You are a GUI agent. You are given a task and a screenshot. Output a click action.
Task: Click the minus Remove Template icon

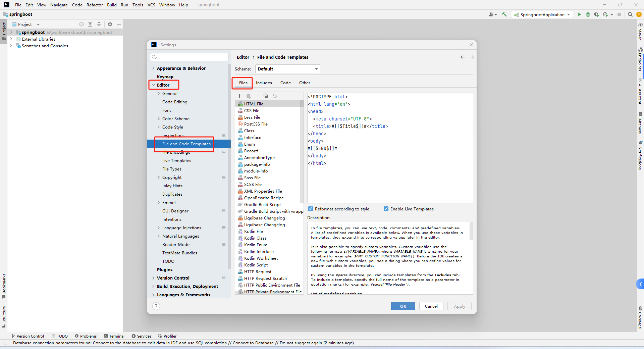tap(257, 96)
